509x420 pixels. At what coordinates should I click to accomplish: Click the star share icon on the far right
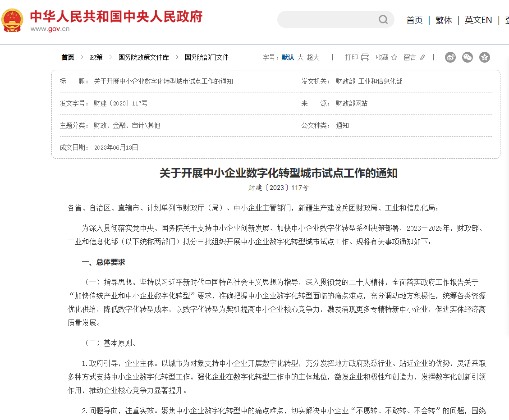[484, 57]
